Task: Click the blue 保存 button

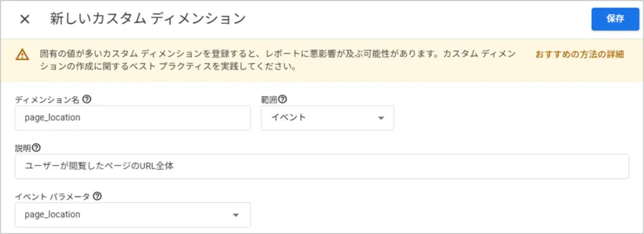Action: coord(615,19)
